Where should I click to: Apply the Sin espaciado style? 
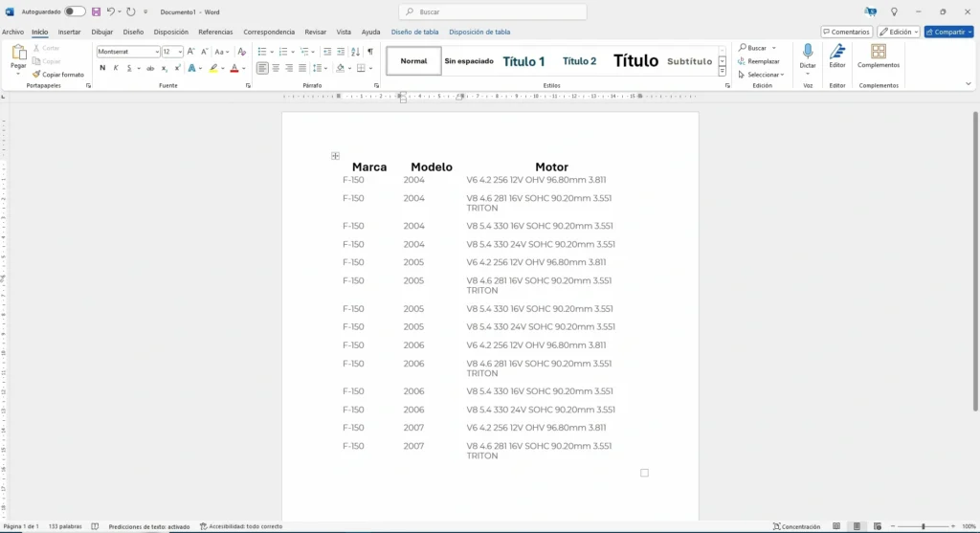(469, 61)
